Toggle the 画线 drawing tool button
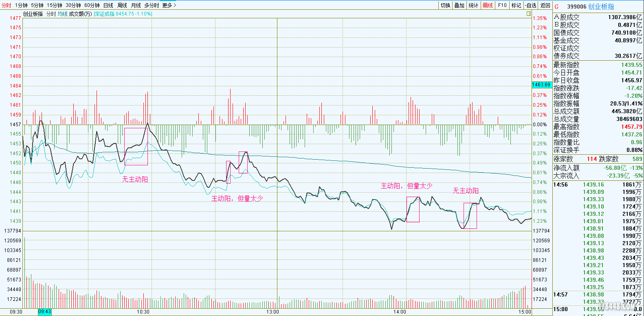644x316 pixels. (x=488, y=5)
